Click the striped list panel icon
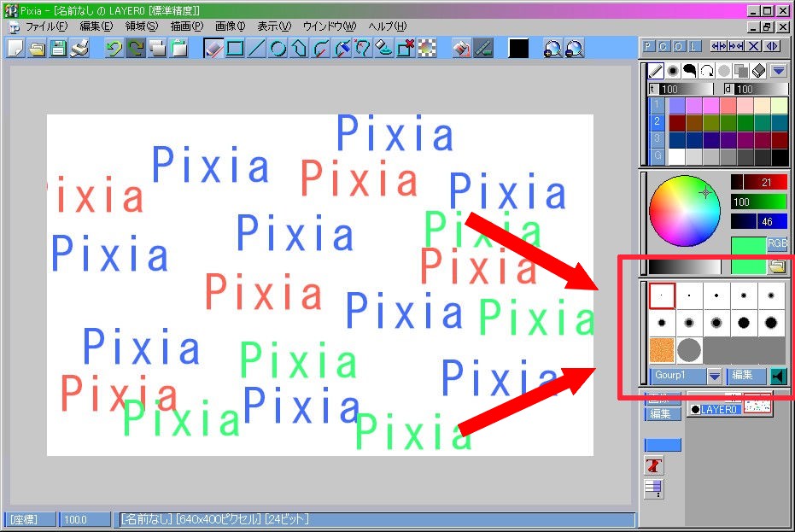This screenshot has height=532, width=795. [654, 489]
